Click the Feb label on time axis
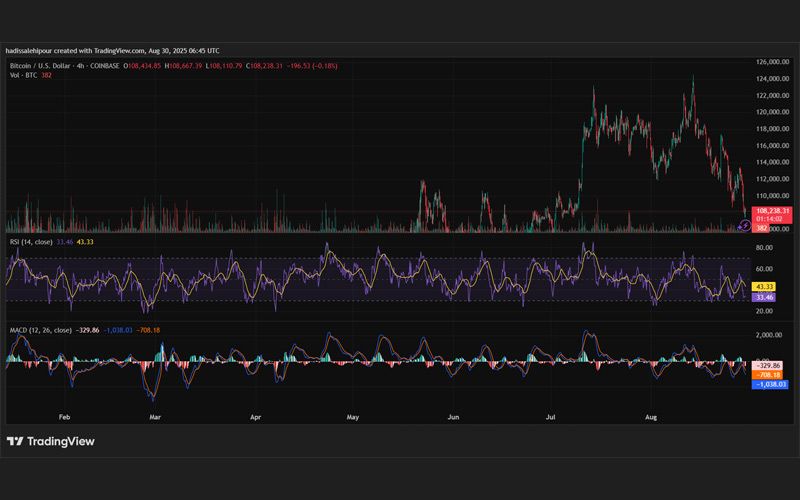 pyautogui.click(x=64, y=417)
